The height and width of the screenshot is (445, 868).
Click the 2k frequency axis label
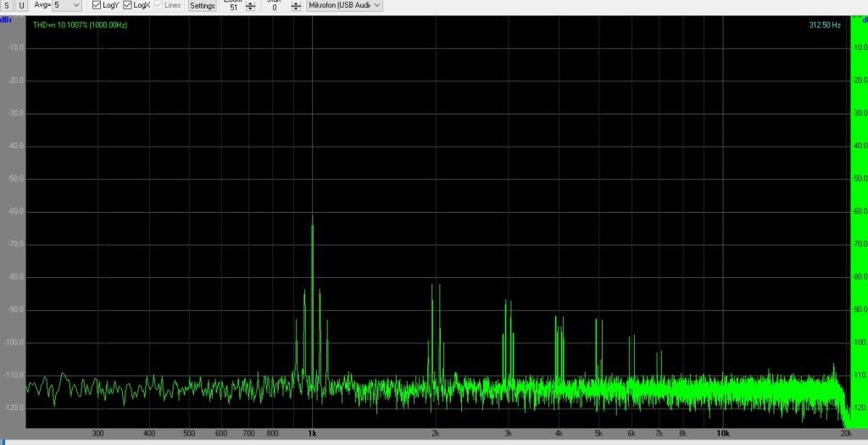[436, 433]
